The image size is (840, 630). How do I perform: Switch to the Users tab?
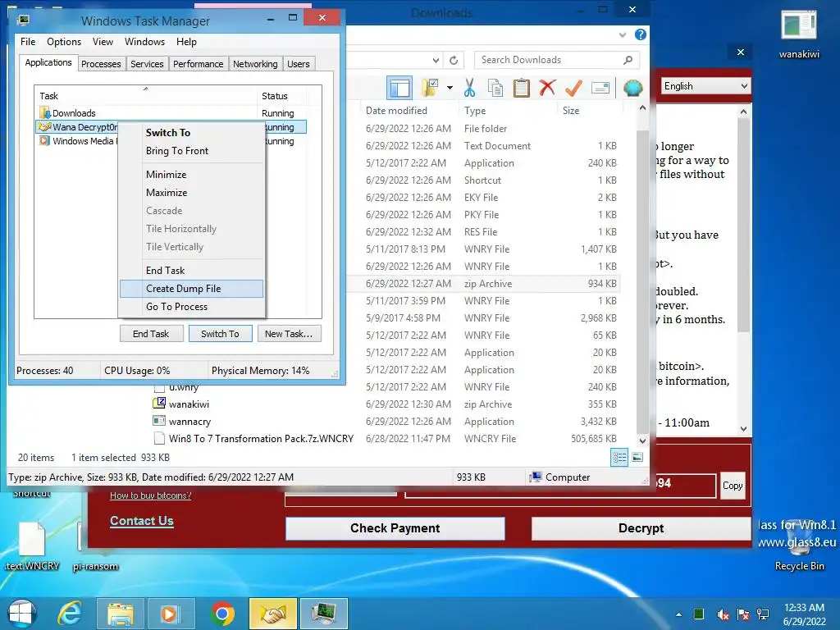(299, 64)
